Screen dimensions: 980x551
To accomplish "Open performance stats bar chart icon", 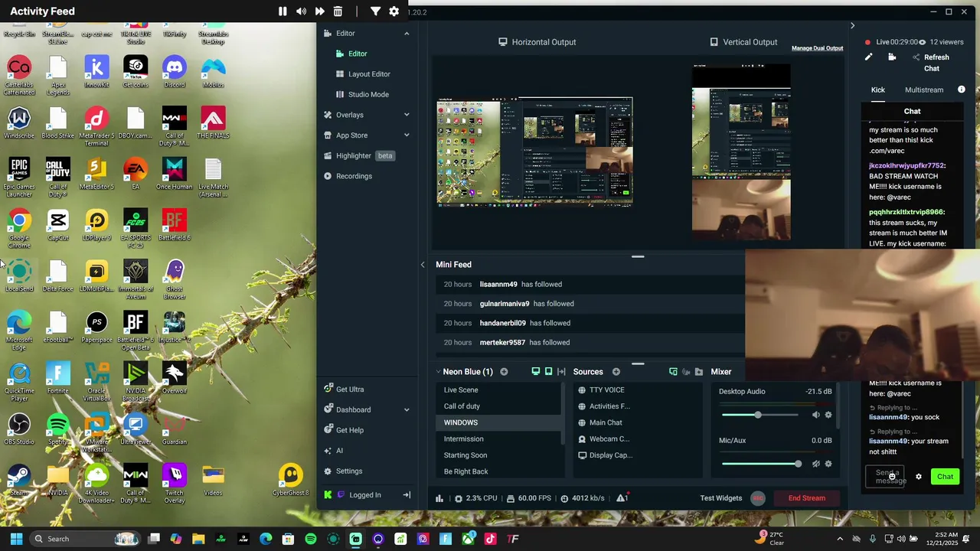I will (439, 498).
